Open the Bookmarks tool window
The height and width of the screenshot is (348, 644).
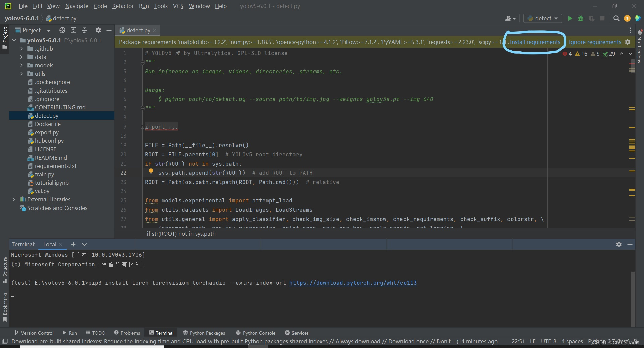tap(5, 307)
